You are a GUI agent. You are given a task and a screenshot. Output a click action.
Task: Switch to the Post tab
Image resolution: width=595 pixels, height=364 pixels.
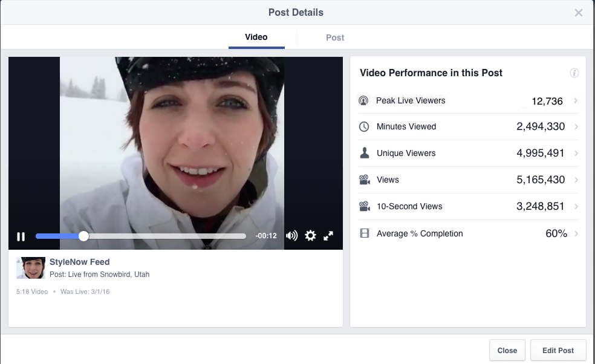[335, 37]
